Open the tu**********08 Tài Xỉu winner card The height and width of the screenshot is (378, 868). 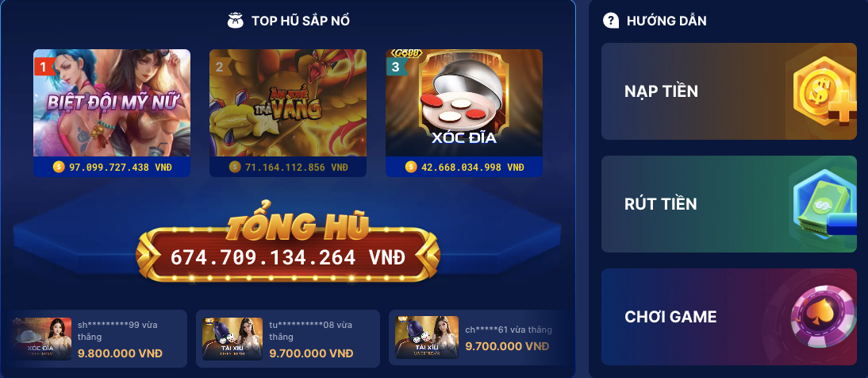(x=288, y=338)
